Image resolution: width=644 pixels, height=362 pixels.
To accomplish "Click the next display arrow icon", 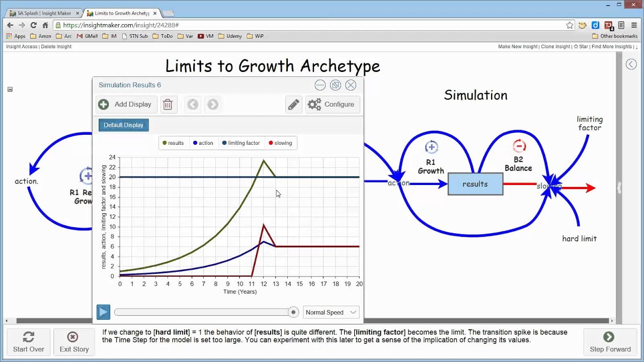I will point(213,105).
